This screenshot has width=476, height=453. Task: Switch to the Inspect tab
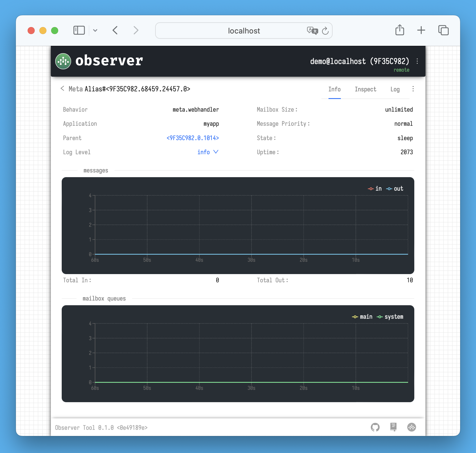[x=365, y=89]
